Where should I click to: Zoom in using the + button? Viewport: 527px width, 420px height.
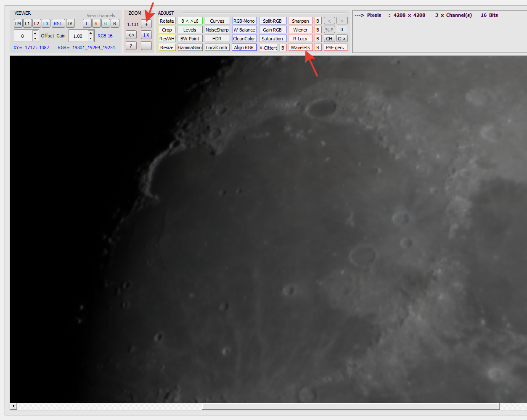click(146, 24)
